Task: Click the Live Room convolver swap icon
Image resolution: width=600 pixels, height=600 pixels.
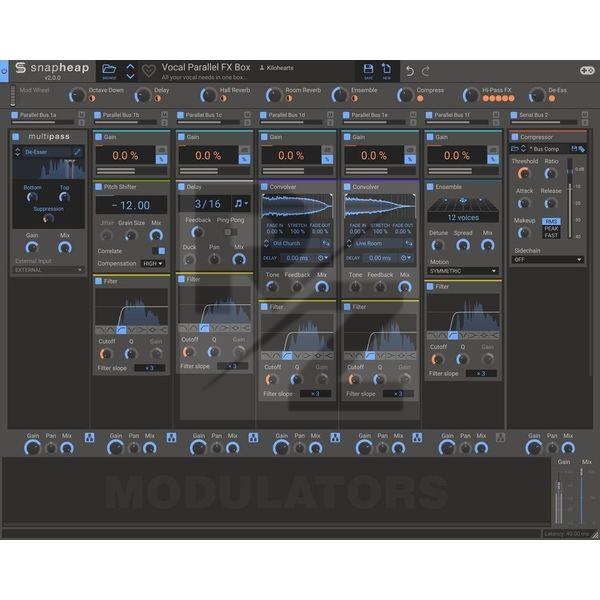Action: click(409, 243)
